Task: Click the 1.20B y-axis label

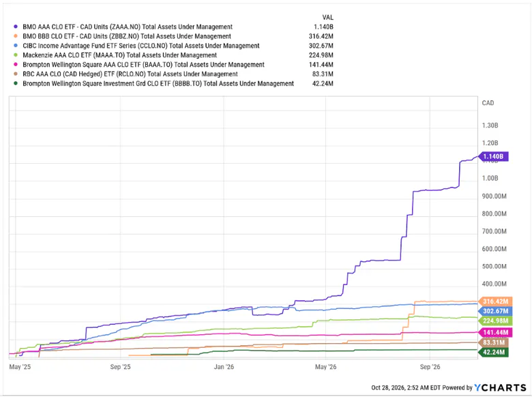Action: click(x=490, y=143)
